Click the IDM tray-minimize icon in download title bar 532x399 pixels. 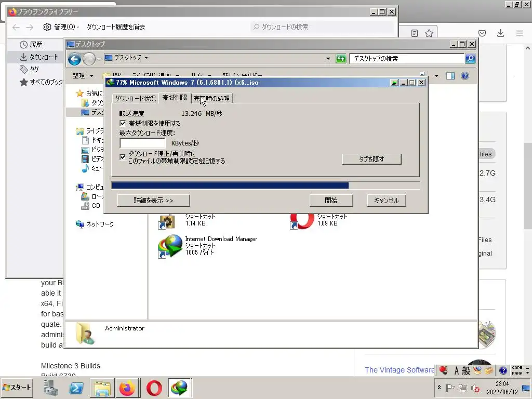pyautogui.click(x=394, y=83)
